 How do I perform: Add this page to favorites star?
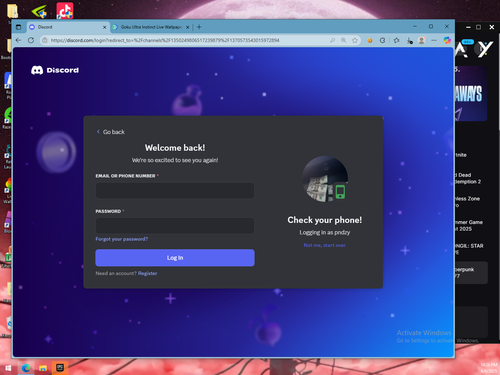355,40
